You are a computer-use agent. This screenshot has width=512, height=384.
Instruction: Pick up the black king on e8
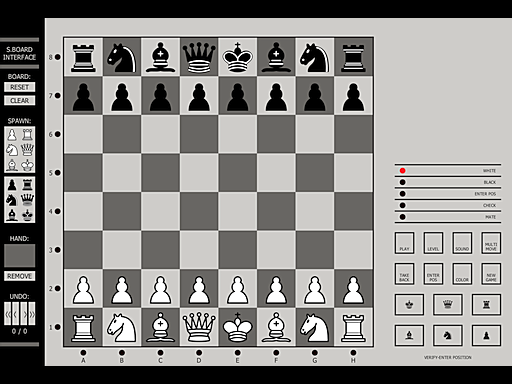coord(238,57)
